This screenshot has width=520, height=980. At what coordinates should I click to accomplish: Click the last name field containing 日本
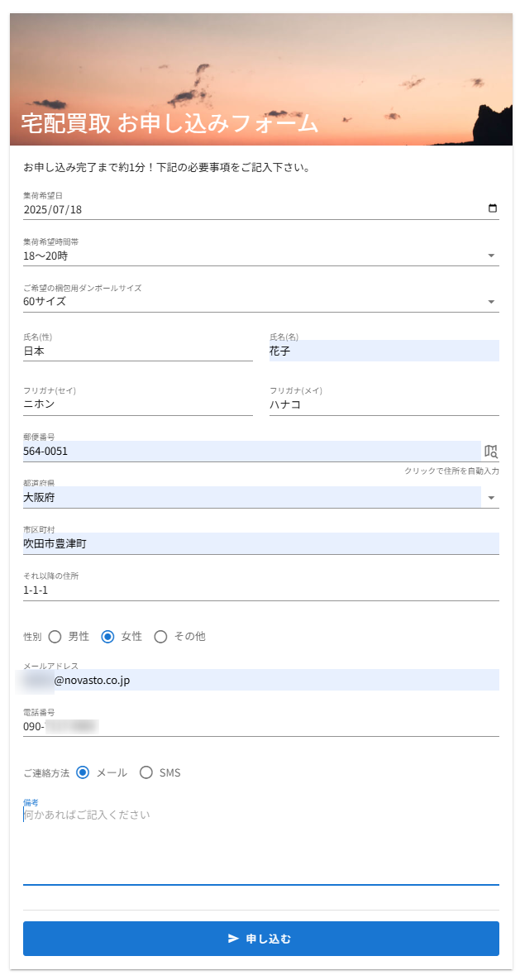[x=137, y=351]
